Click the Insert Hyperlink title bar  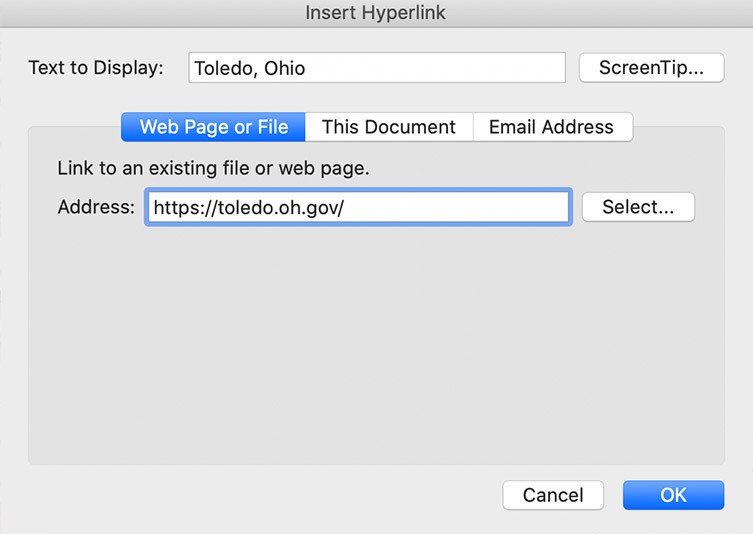pos(376,13)
